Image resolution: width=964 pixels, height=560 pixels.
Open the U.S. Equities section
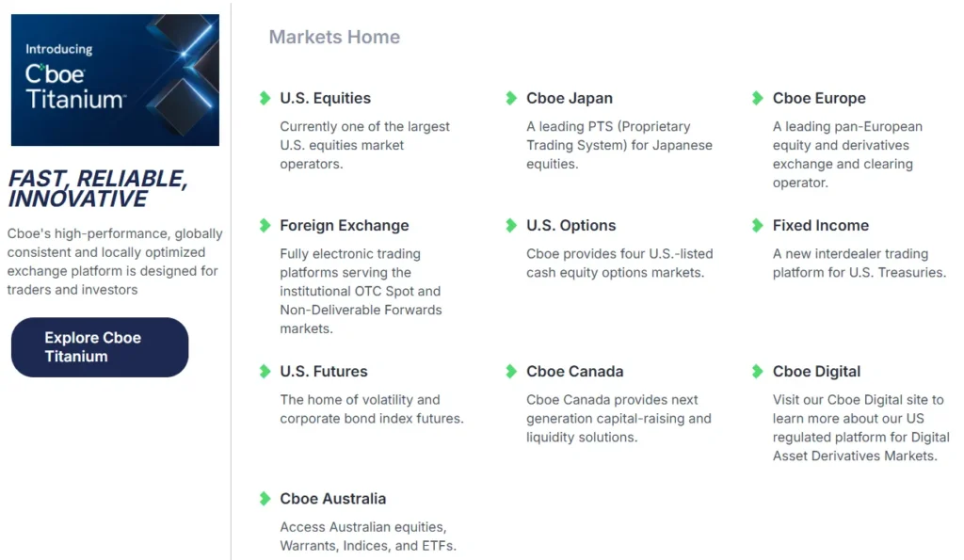(325, 97)
